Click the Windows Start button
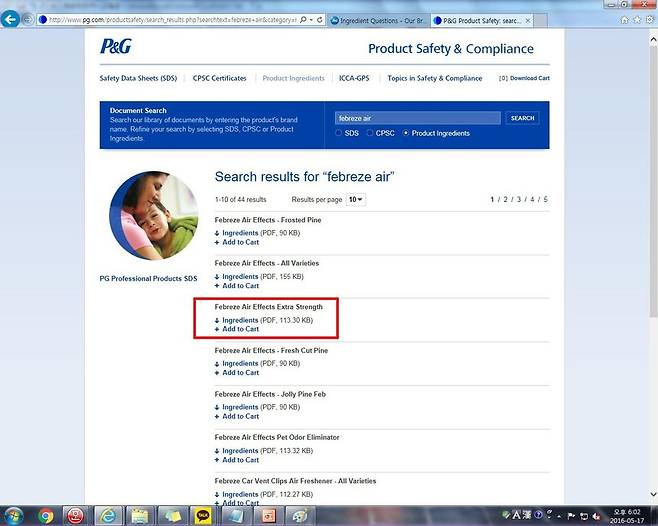Screen dimensions: 658x526 (13, 515)
